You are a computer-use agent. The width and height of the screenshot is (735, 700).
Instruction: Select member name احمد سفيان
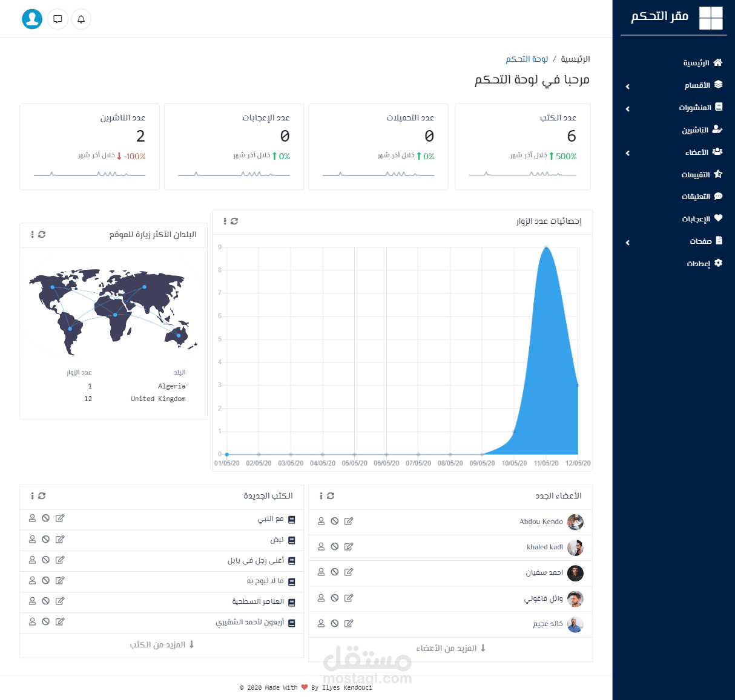click(544, 573)
